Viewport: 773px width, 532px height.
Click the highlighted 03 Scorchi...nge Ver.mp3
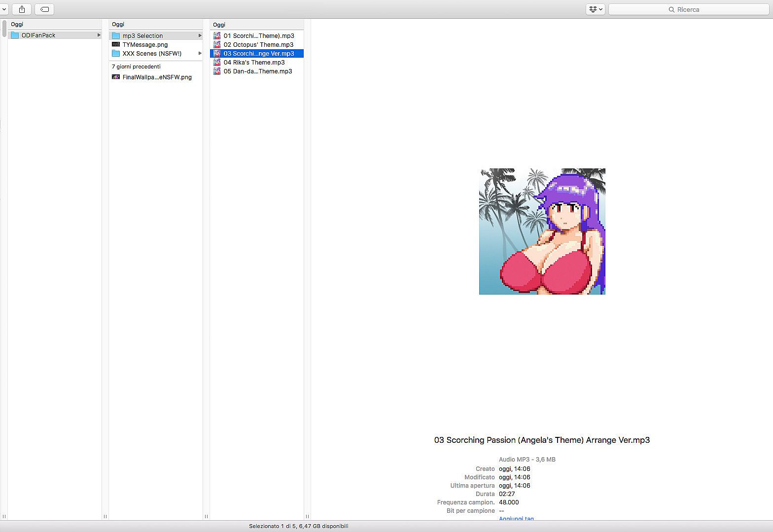pos(258,54)
